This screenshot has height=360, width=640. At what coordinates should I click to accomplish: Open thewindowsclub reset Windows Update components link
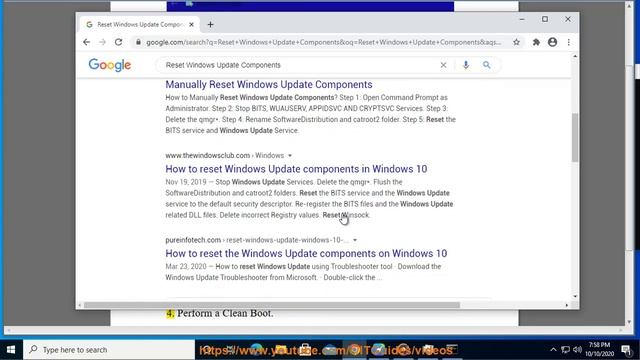[x=296, y=169]
